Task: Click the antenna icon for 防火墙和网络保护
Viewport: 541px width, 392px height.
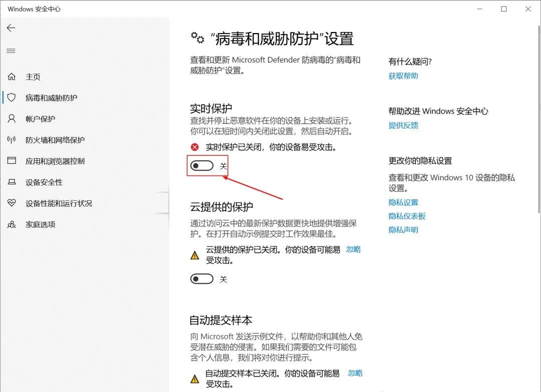Action: point(12,140)
